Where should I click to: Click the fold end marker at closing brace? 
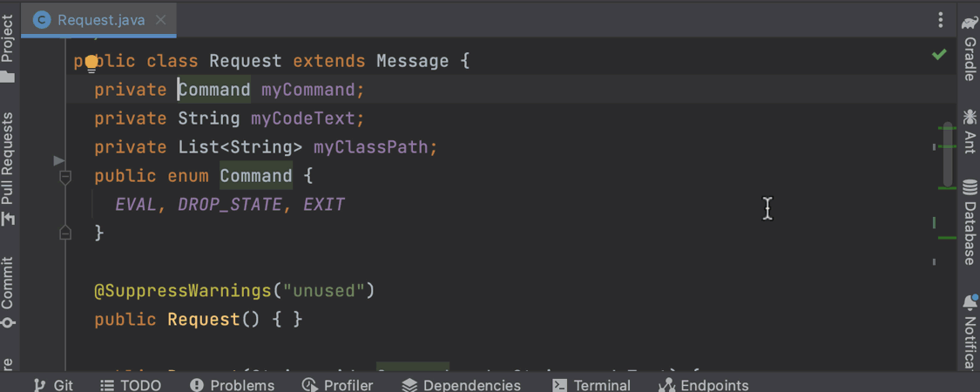coord(65,233)
